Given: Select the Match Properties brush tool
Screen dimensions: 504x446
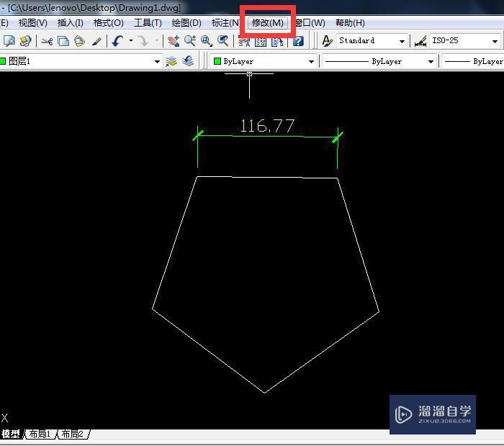Looking at the screenshot, I should point(96,42).
